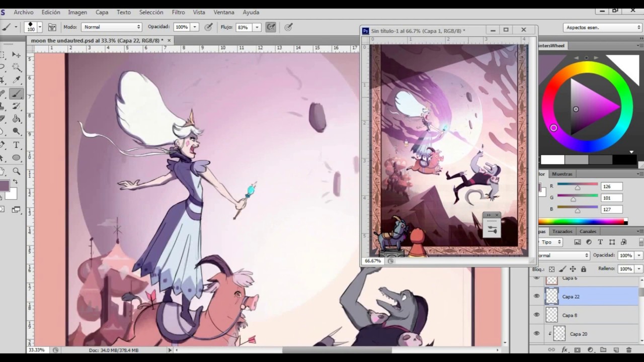The image size is (644, 362).
Task: Create a new layer
Action: tap(616, 349)
